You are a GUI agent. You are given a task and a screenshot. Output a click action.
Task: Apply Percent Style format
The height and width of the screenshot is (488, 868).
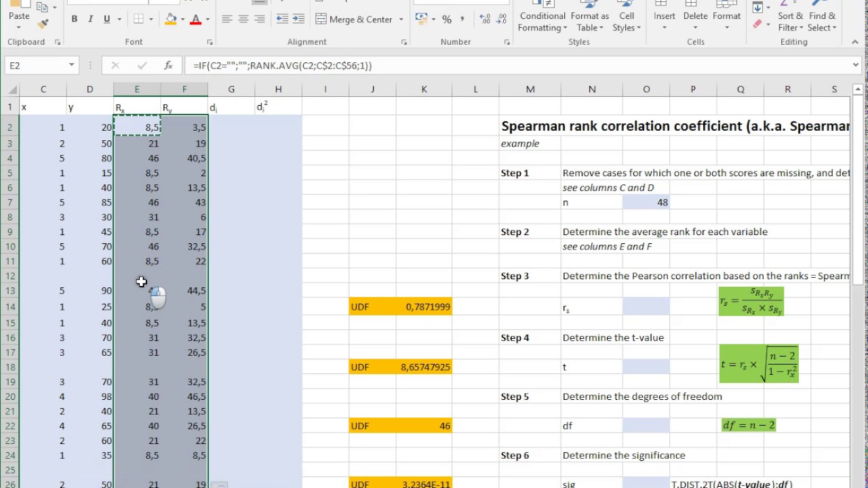pos(447,20)
